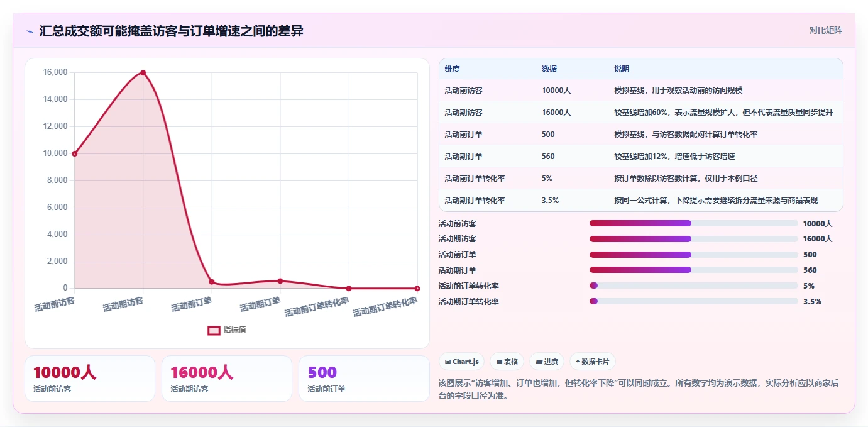Image resolution: width=868 pixels, height=427 pixels.
Task: Click the 数据 column header
Action: coord(549,69)
